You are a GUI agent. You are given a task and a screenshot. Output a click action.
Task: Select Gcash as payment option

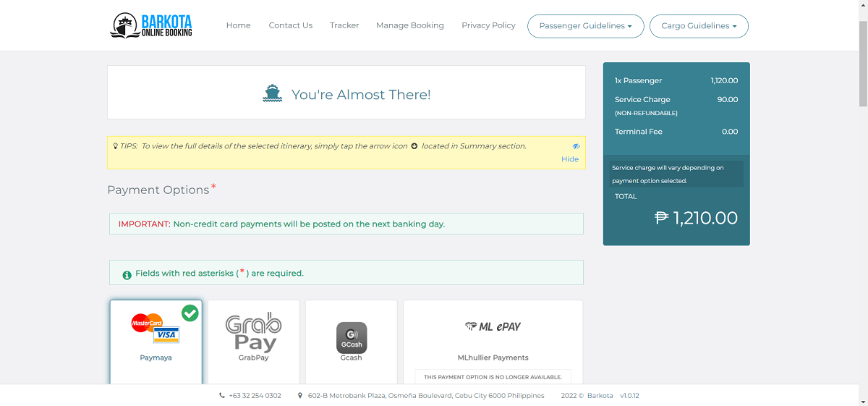352,342
